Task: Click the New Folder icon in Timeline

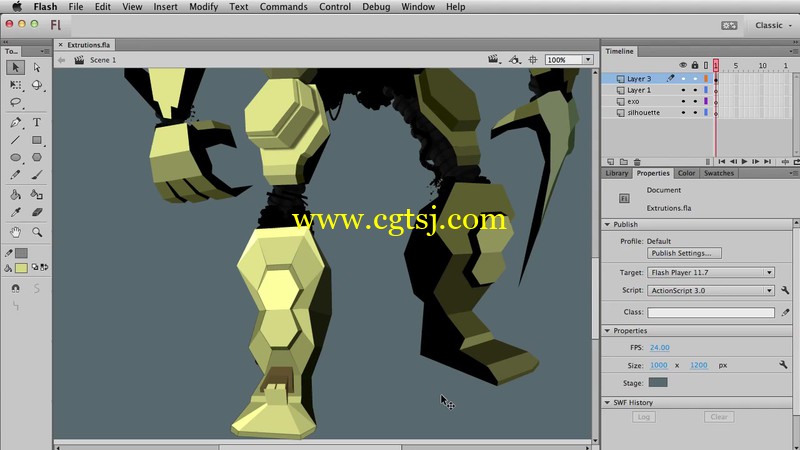Action: point(623,162)
